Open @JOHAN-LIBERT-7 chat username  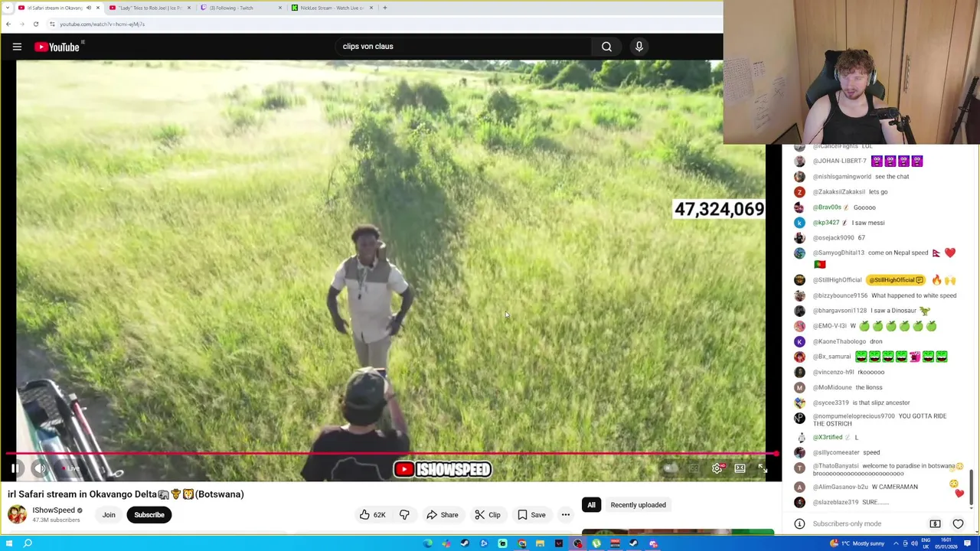click(x=839, y=161)
